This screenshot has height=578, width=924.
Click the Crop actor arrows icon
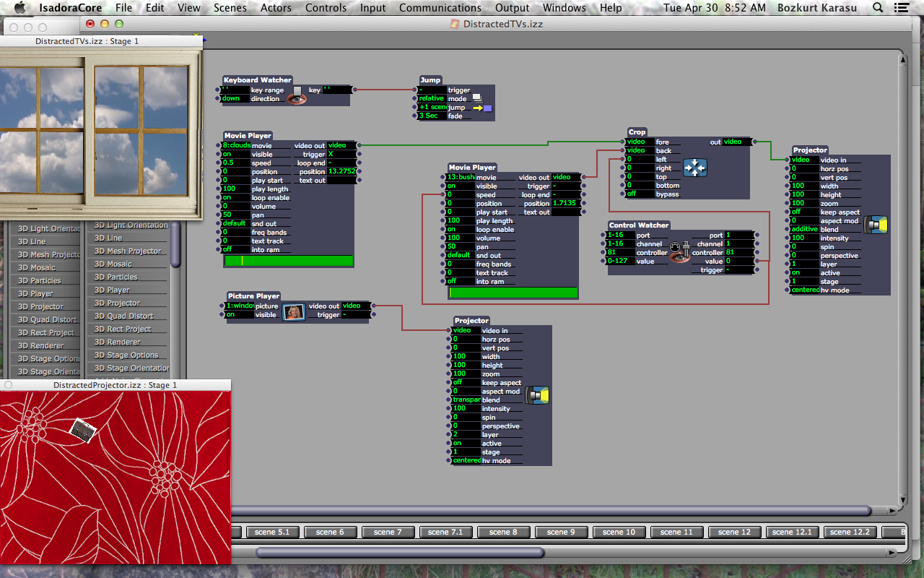(x=694, y=168)
